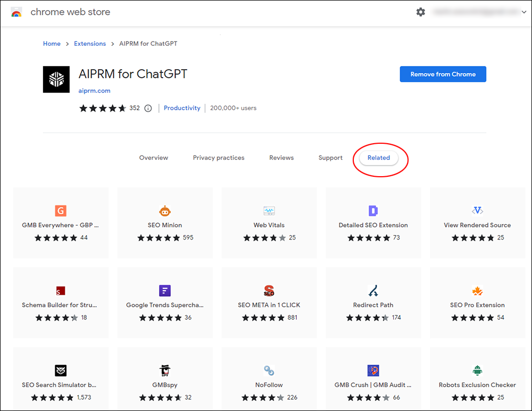Click NoFollow chain link icon
Image resolution: width=532 pixels, height=411 pixels.
[x=269, y=371]
